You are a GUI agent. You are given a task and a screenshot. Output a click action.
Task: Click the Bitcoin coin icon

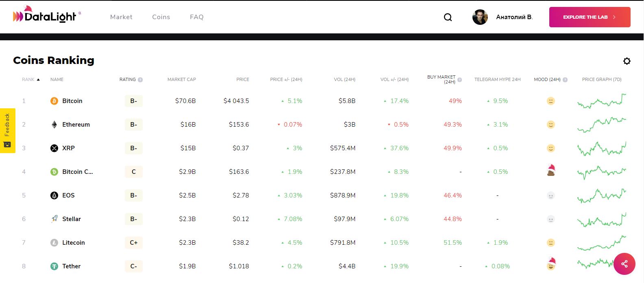pos(54,101)
